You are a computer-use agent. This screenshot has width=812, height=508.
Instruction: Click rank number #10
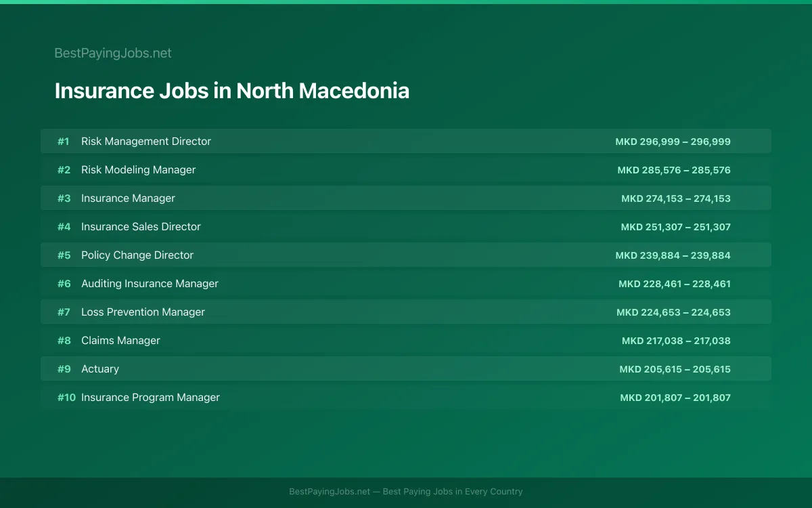click(x=66, y=398)
